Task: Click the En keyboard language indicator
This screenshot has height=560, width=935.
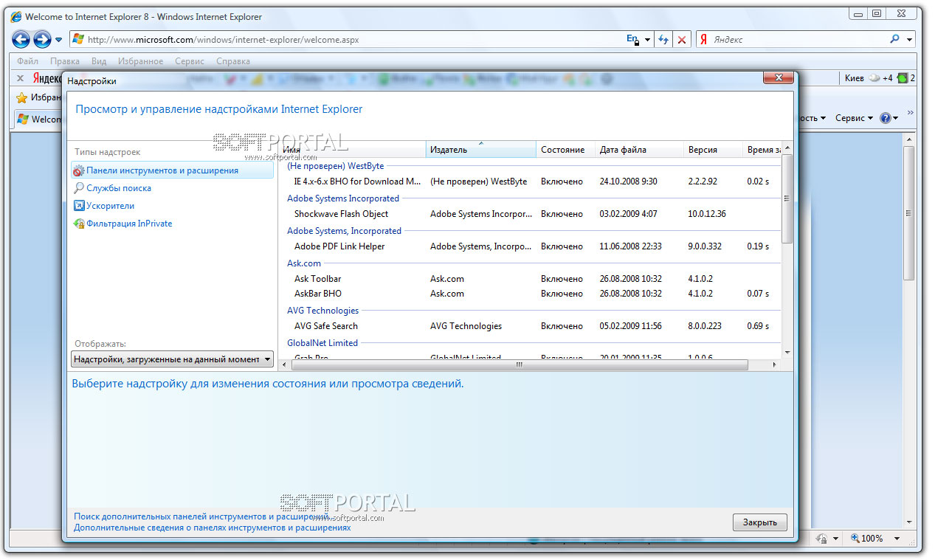Action: (632, 40)
